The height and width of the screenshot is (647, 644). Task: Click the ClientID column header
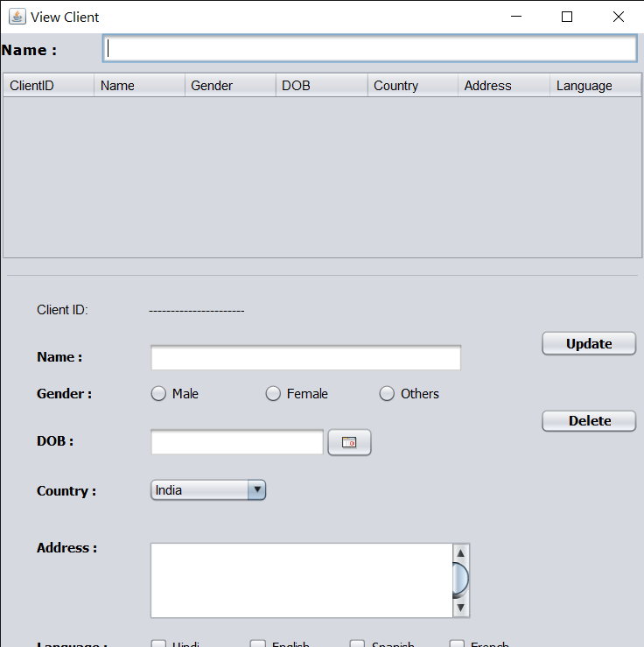tap(49, 86)
